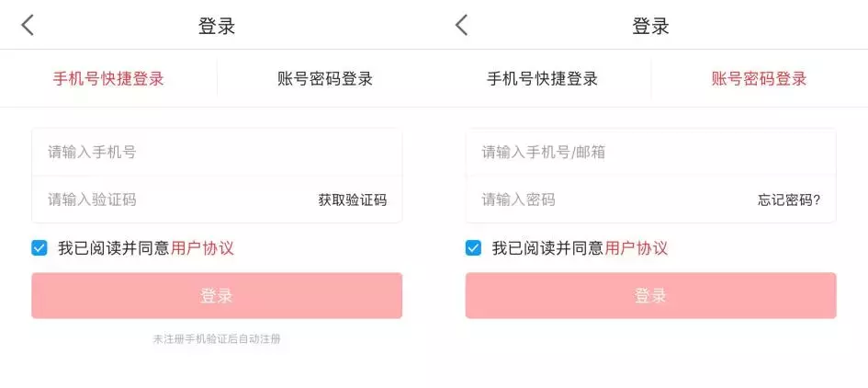Image resolution: width=868 pixels, height=388 pixels.
Task: Tap the back arrow on right login screen
Action: pos(461,25)
